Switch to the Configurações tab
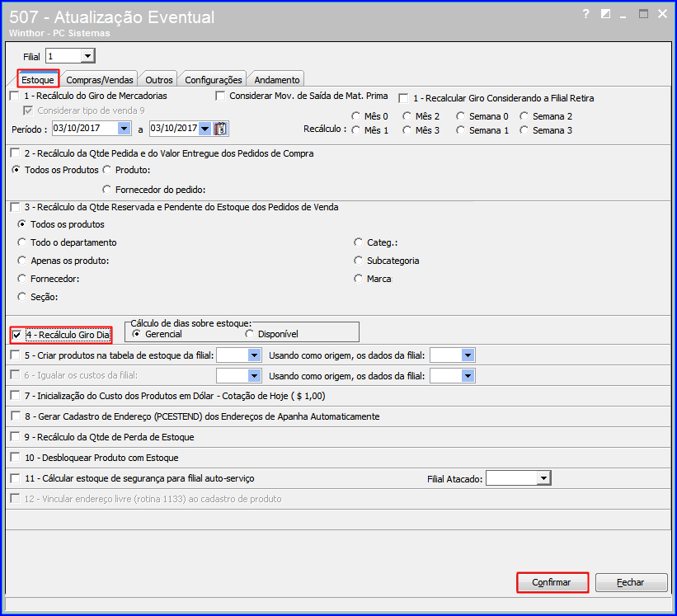The height and width of the screenshot is (616, 677). (214, 80)
